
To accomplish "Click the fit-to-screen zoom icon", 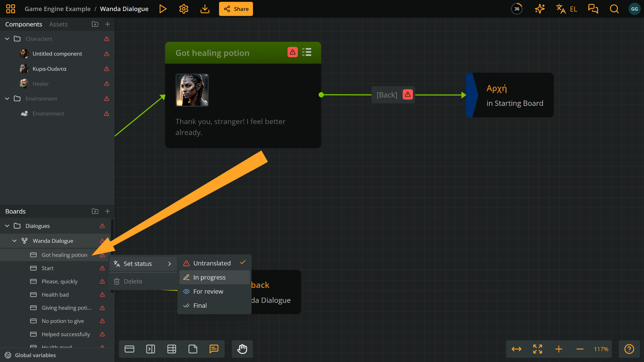I will point(538,349).
